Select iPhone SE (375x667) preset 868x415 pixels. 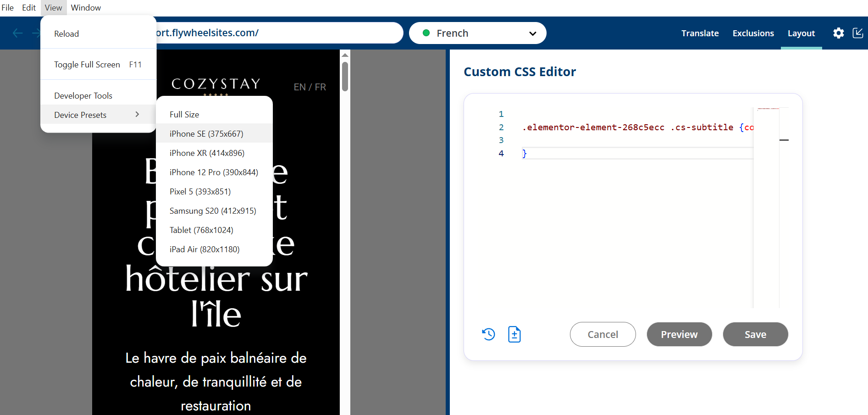point(206,134)
